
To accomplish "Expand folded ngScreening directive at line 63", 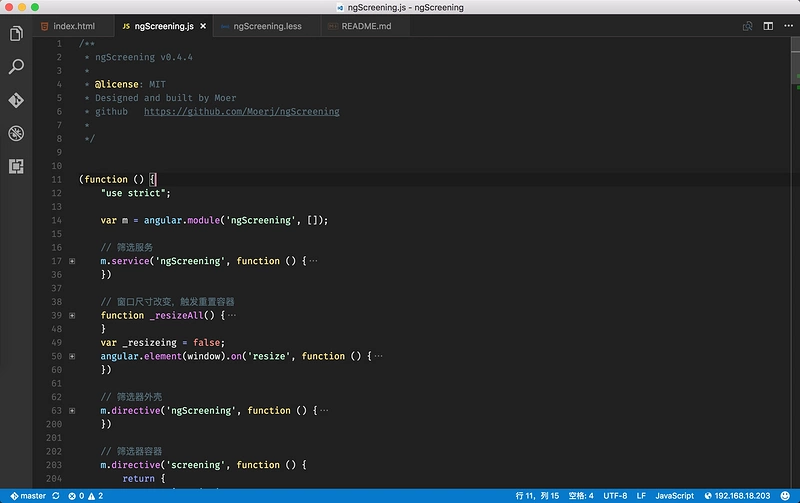I will click(x=72, y=410).
